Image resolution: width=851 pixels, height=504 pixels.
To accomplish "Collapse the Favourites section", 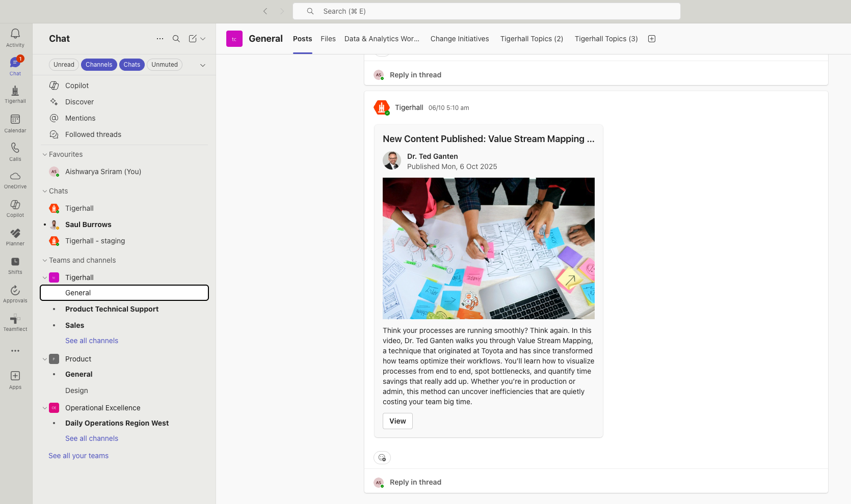I will tap(45, 154).
